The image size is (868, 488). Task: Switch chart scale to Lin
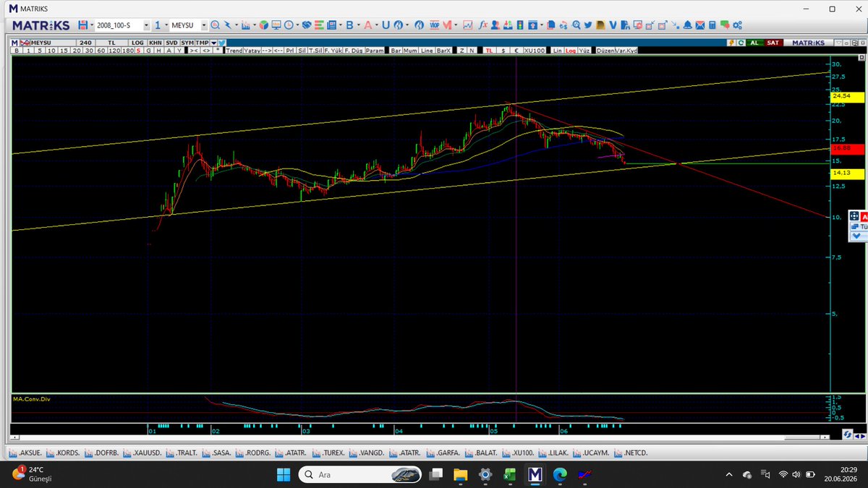(x=558, y=51)
